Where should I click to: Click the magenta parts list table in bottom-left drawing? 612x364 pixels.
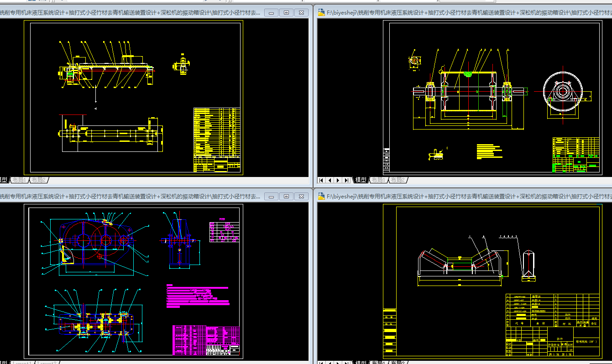206,340
